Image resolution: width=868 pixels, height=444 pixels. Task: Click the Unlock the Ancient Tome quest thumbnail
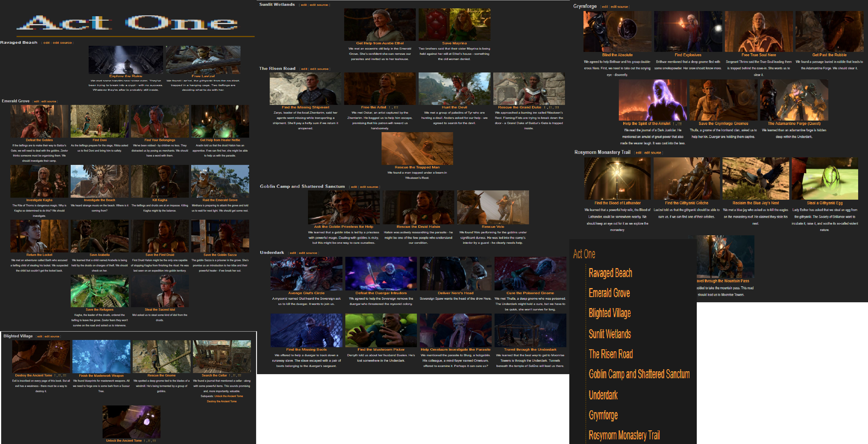pyautogui.click(x=132, y=422)
